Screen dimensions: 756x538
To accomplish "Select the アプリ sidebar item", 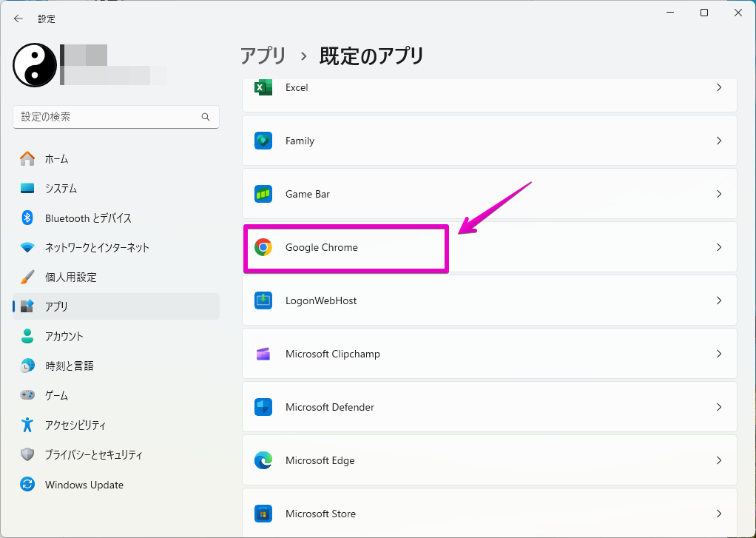I will click(115, 306).
